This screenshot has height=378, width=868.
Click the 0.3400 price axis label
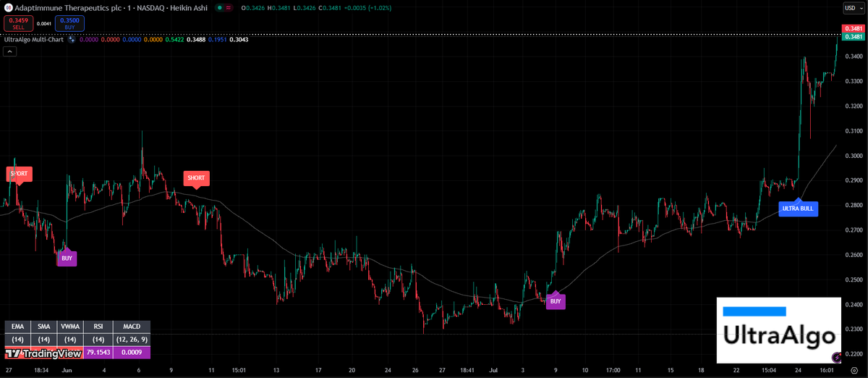(x=854, y=56)
